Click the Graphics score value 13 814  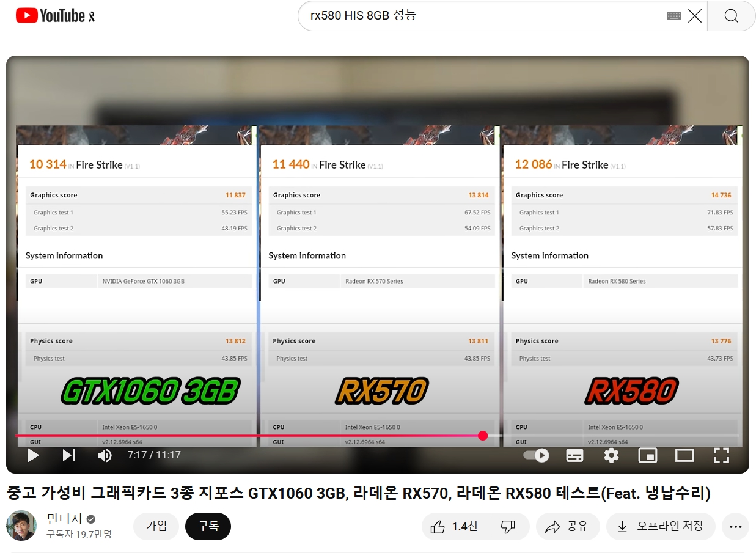(x=479, y=196)
